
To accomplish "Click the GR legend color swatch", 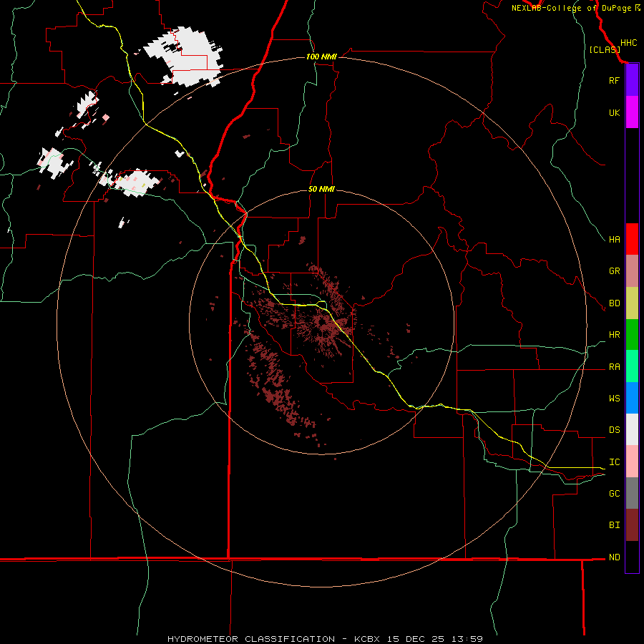I will pos(632,271).
